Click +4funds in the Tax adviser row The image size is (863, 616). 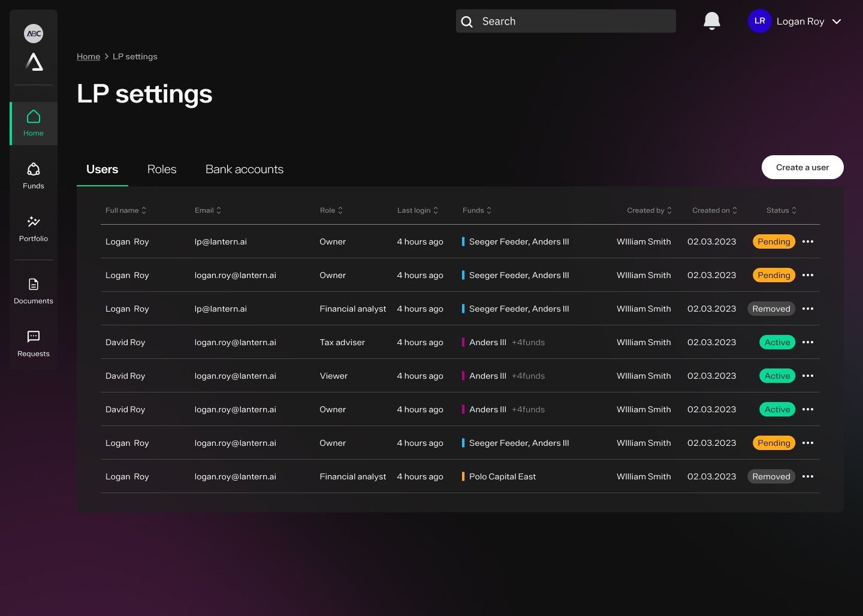click(x=528, y=342)
